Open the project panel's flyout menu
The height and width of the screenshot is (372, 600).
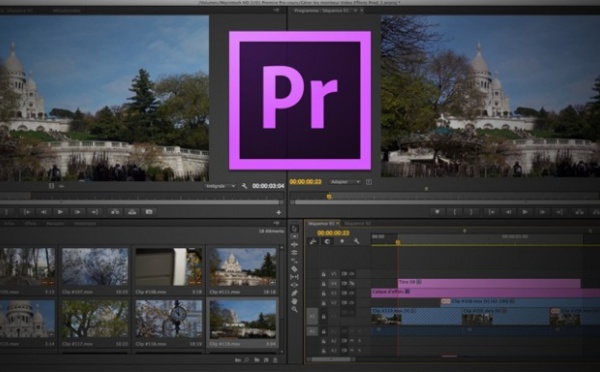tap(277, 223)
